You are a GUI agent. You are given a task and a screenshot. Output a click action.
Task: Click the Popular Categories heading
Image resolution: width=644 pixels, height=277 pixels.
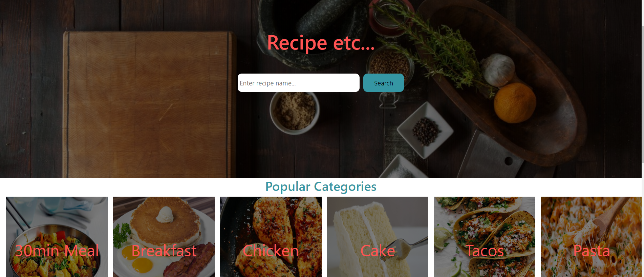(x=321, y=186)
